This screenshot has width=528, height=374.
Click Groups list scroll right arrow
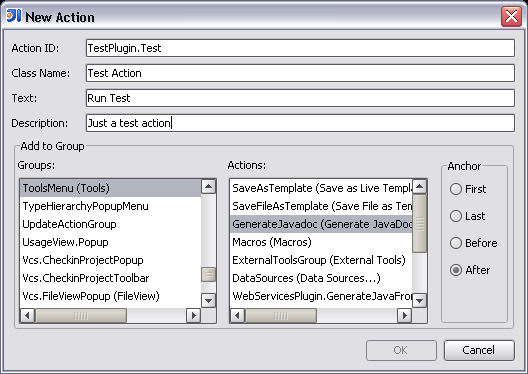[x=193, y=315]
